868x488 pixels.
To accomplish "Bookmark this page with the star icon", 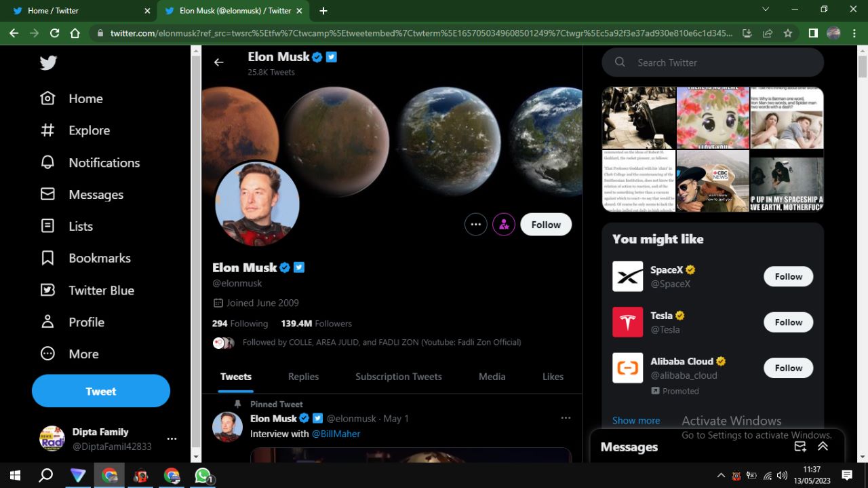I will click(x=788, y=33).
